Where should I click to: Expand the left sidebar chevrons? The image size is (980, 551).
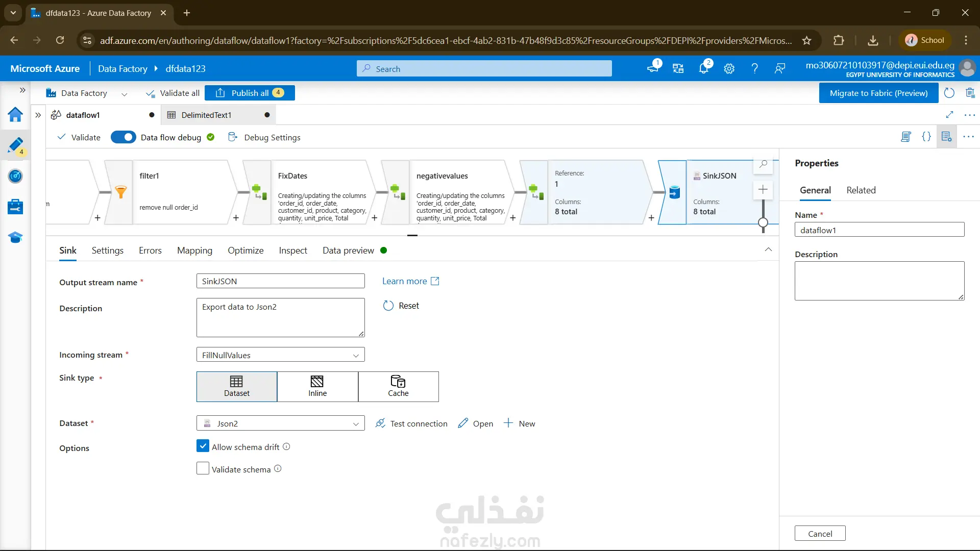22,90
